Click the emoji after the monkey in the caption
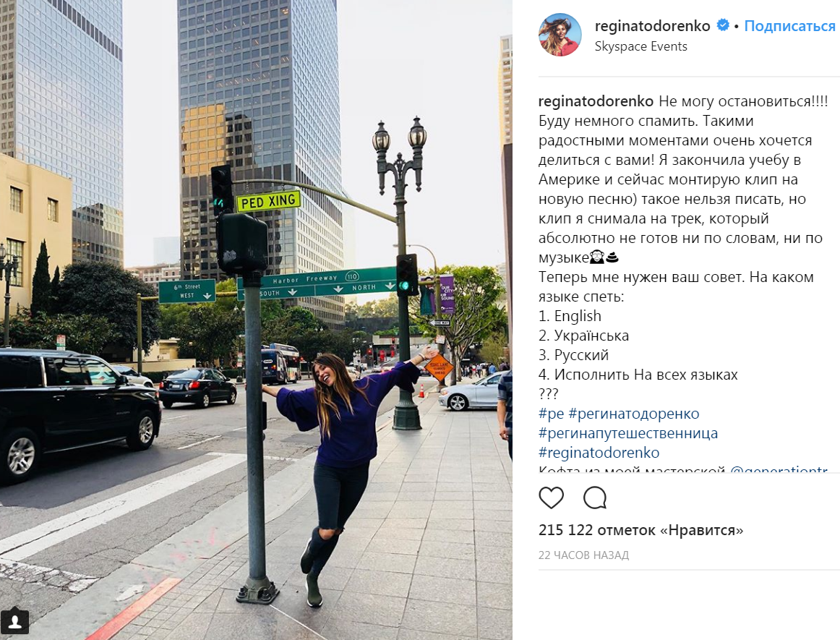The image size is (840, 640). (x=612, y=258)
